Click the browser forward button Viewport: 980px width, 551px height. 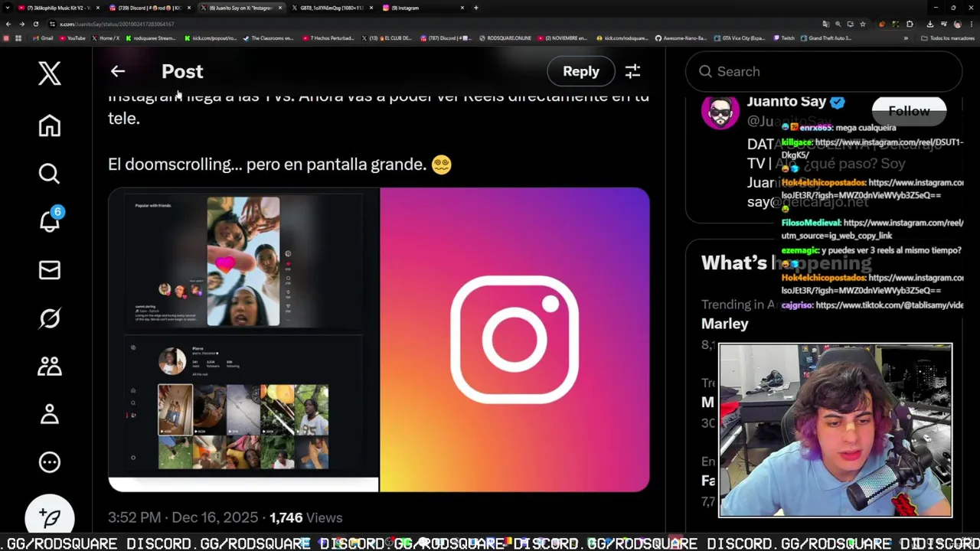(x=22, y=24)
